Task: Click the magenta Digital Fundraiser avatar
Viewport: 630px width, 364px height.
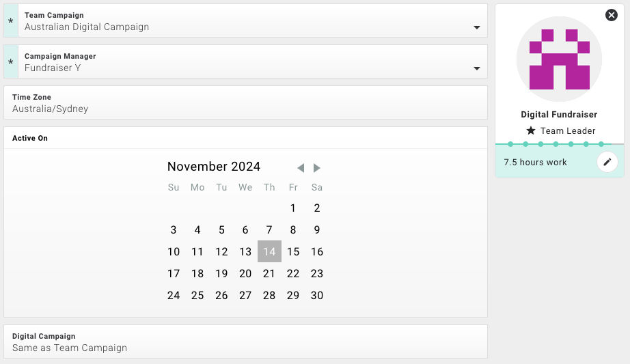Action: pyautogui.click(x=559, y=59)
